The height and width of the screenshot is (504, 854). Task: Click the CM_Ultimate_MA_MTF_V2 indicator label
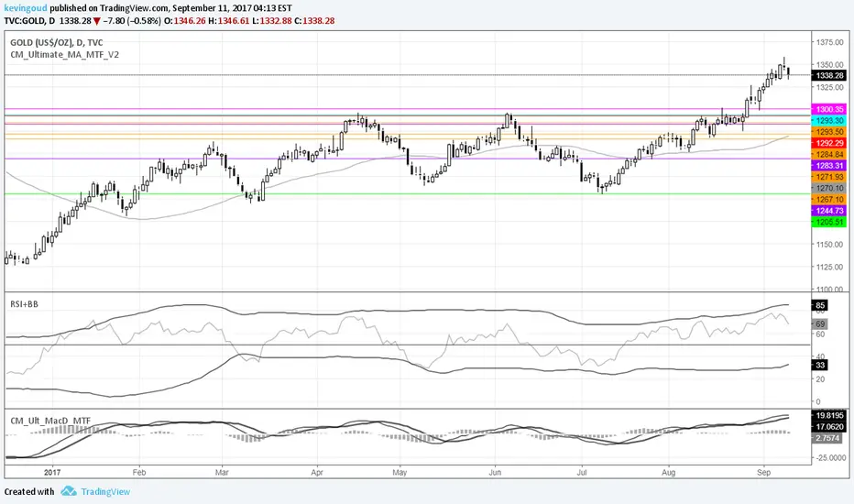point(65,55)
